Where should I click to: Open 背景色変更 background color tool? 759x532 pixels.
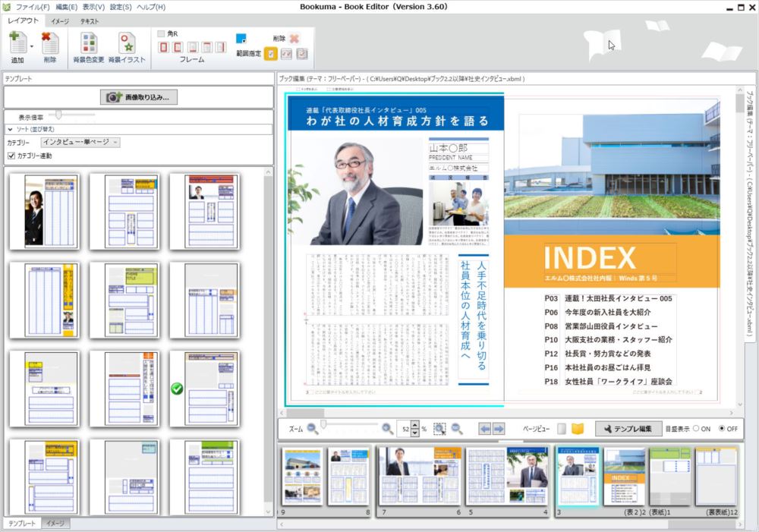tap(89, 44)
